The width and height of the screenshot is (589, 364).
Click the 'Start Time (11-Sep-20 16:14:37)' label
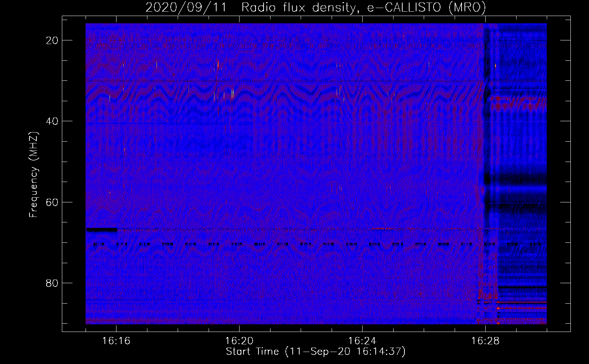(316, 352)
